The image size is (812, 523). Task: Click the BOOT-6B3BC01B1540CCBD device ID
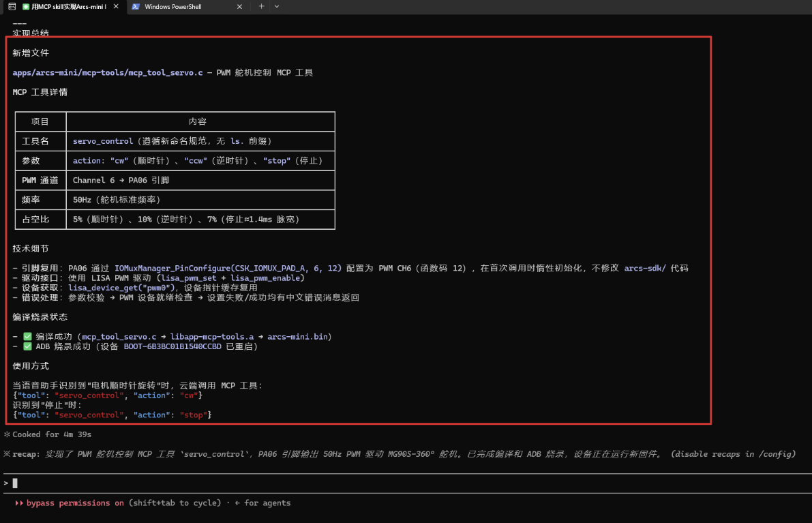point(172,346)
